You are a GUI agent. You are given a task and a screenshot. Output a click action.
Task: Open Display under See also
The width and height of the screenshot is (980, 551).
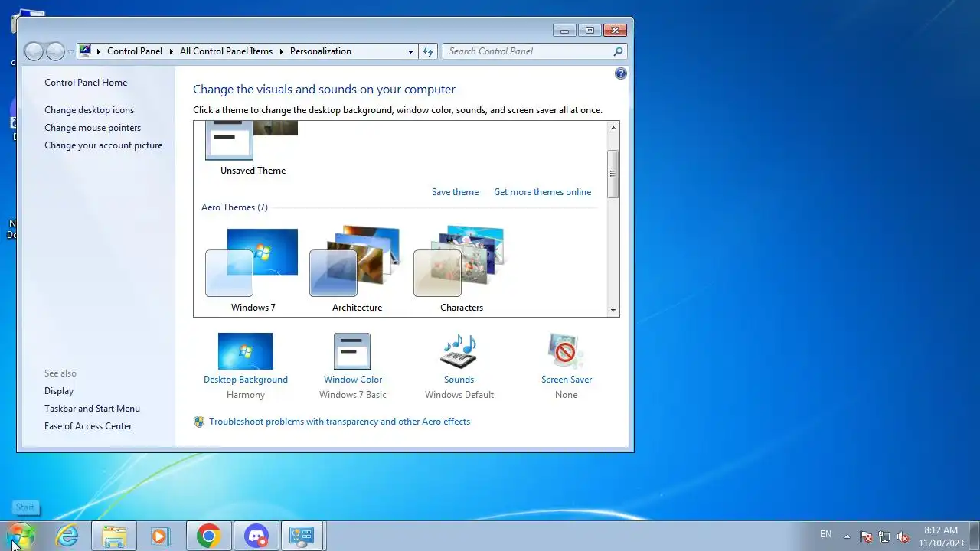pyautogui.click(x=59, y=391)
